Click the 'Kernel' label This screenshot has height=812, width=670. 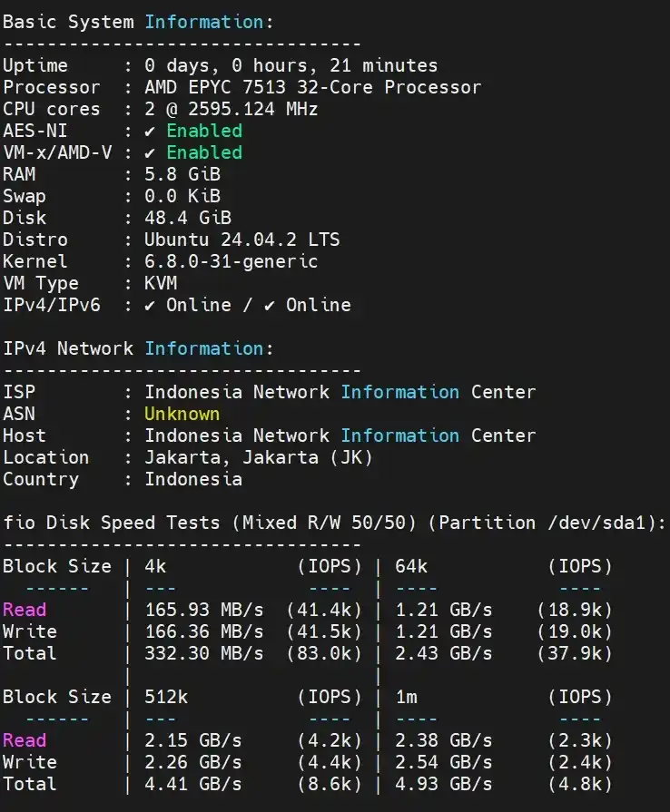click(x=34, y=261)
